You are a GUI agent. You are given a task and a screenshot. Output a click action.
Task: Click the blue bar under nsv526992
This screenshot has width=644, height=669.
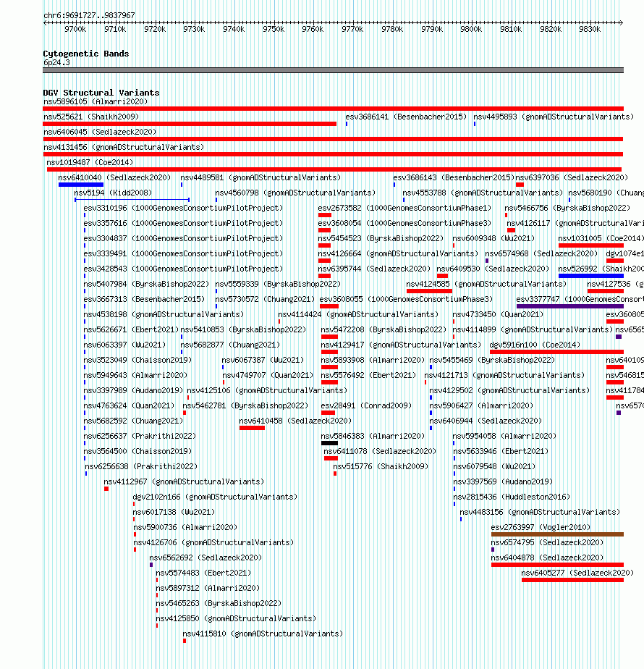(591, 276)
